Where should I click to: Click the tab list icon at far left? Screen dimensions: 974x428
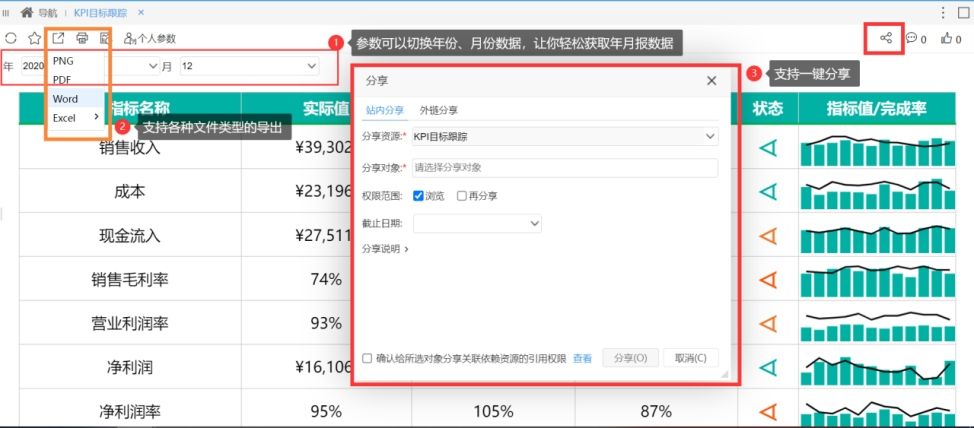pyautogui.click(x=6, y=12)
